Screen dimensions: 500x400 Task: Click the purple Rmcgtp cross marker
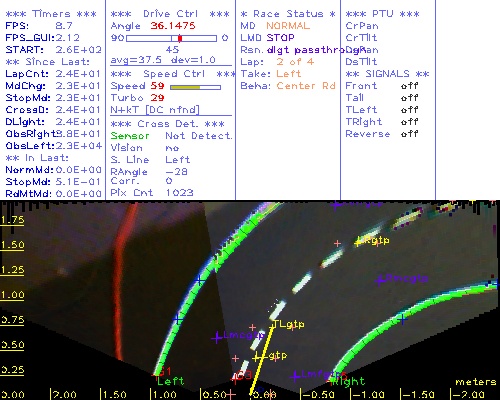(379, 281)
